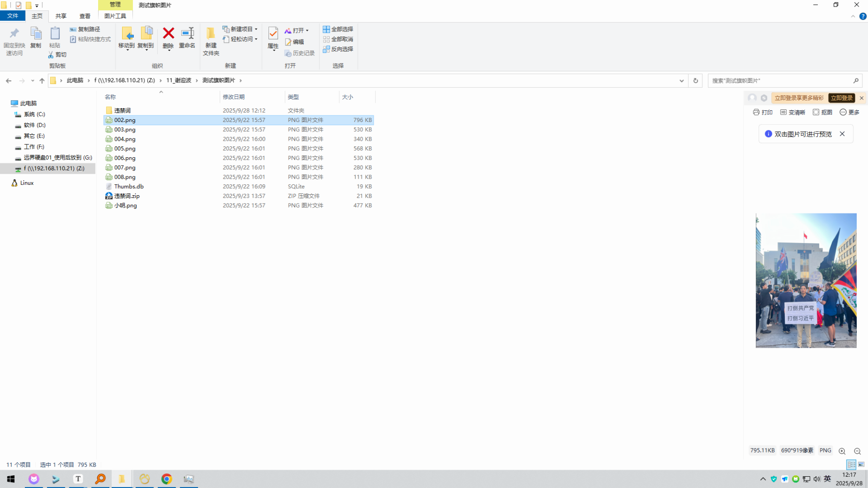Click the Print (打印) icon in preview pane
The image size is (868, 488).
762,112
